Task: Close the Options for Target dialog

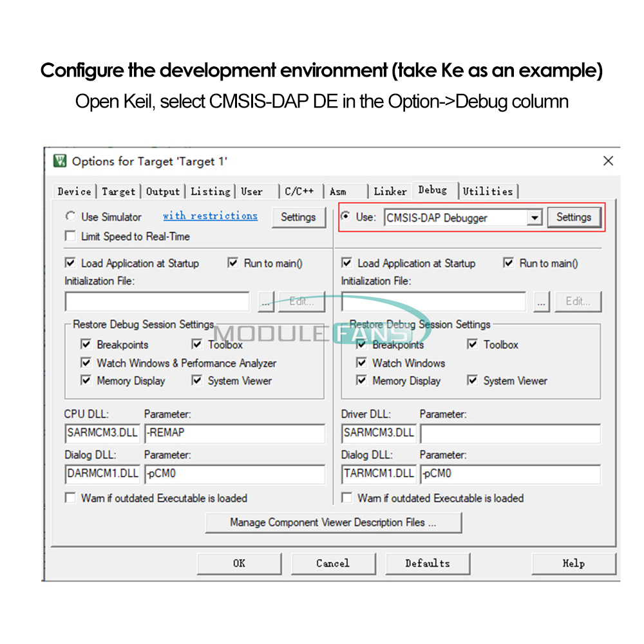Action: click(608, 161)
